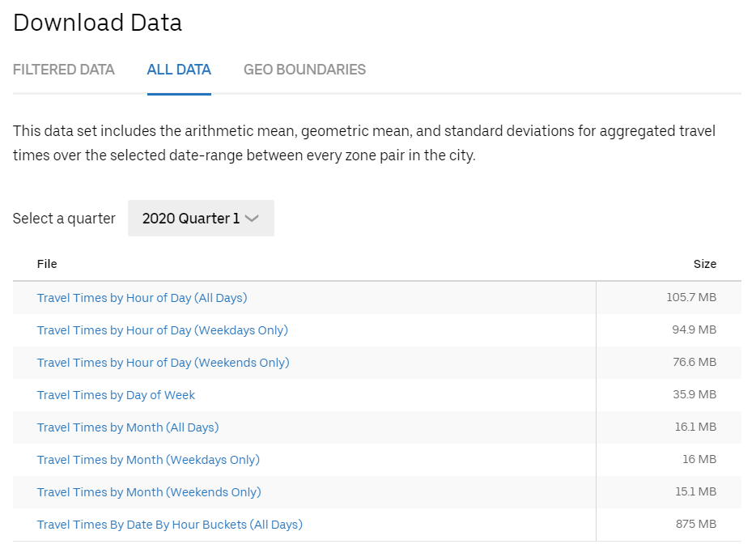Viewport: 756px width, 557px height.
Task: Click the chevron arrow in quarter selector
Action: (x=252, y=219)
